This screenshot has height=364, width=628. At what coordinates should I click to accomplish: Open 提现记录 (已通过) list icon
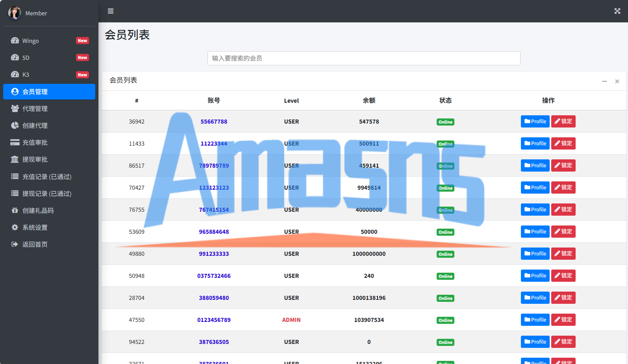pos(15,193)
